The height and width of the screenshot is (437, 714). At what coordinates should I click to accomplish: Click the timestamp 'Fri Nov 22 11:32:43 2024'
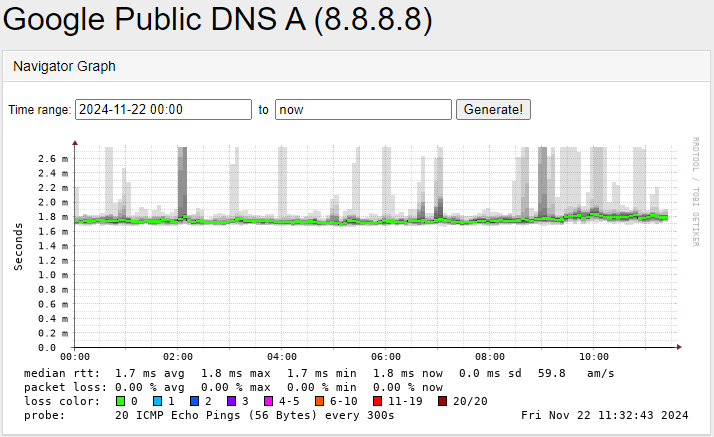[605, 415]
